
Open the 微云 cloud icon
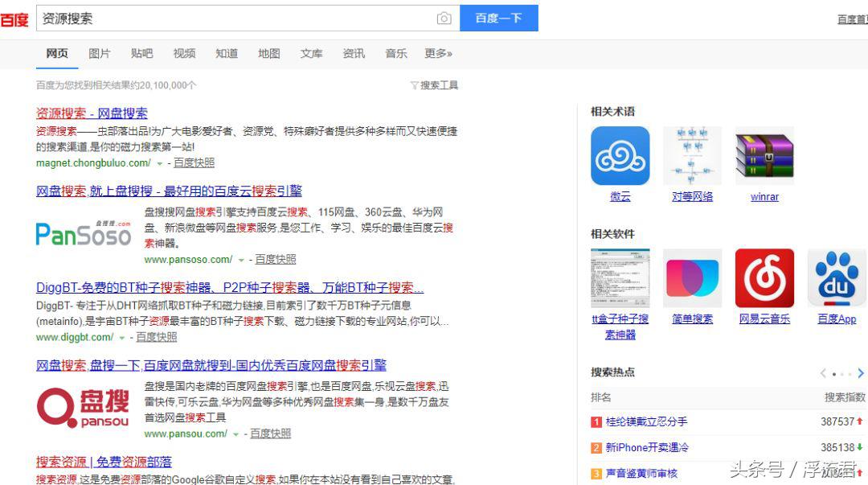620,156
